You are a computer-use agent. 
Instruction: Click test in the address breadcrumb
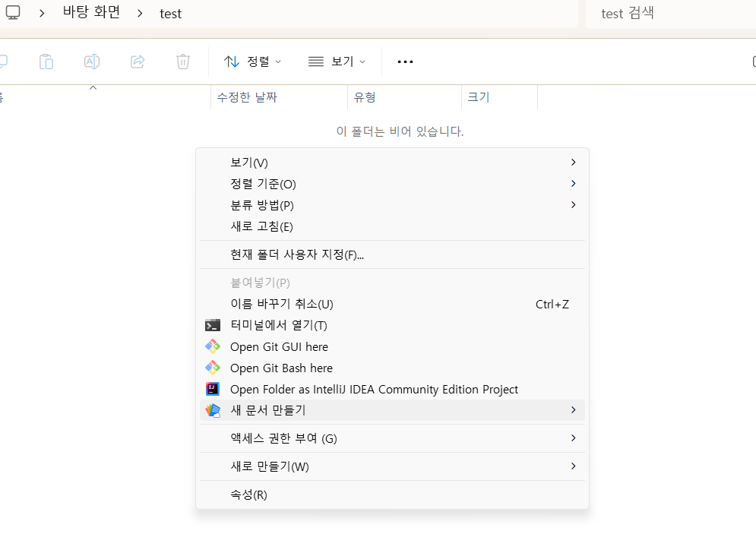coord(171,14)
